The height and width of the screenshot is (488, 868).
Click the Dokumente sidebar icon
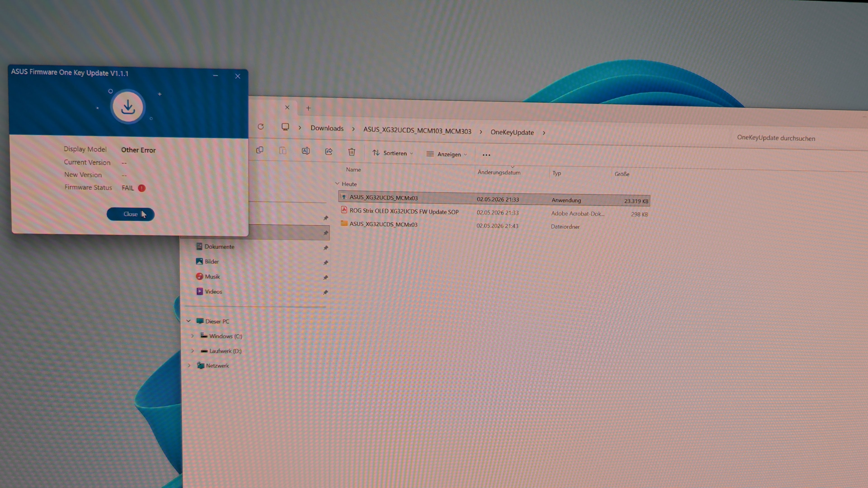199,246
